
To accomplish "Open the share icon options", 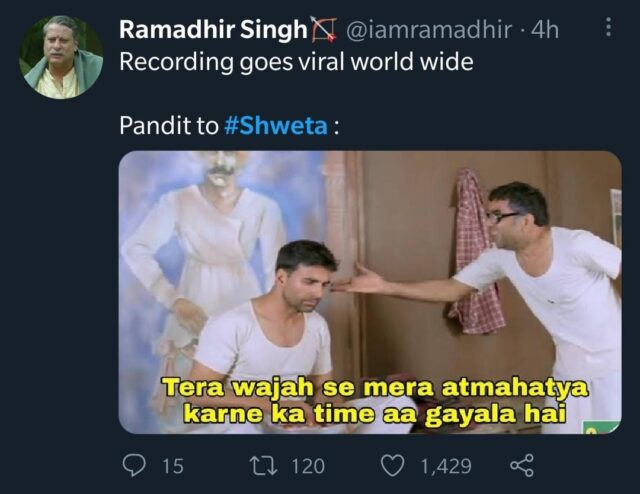I will [x=522, y=466].
